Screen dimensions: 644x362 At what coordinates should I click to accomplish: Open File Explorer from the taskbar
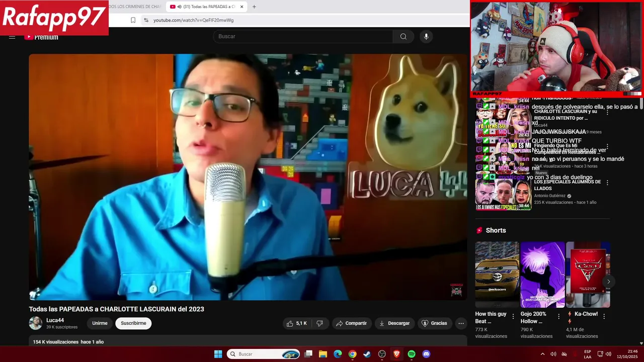coord(323,354)
